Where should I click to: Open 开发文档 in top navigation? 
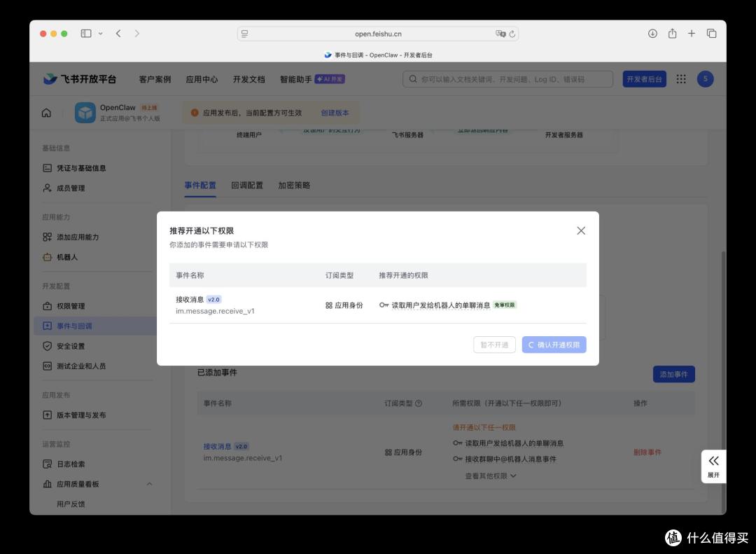click(248, 79)
